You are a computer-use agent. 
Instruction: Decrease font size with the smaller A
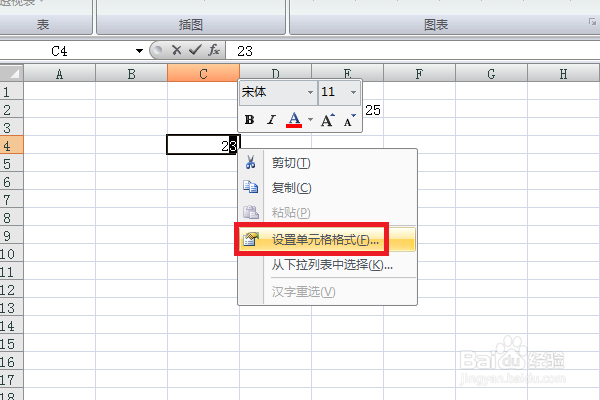pos(350,120)
